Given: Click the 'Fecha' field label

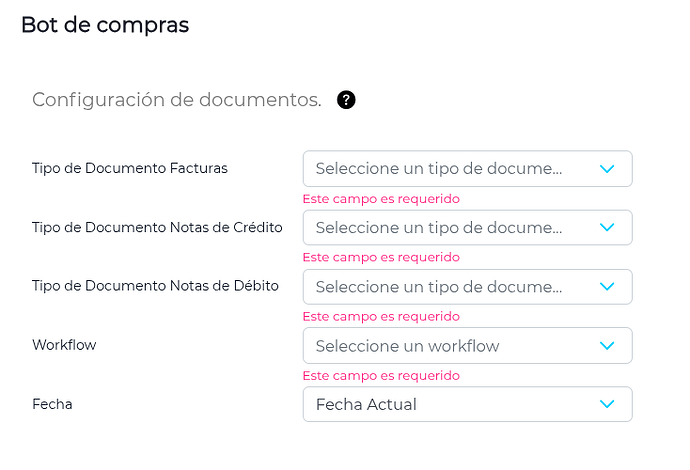Looking at the screenshot, I should [52, 404].
